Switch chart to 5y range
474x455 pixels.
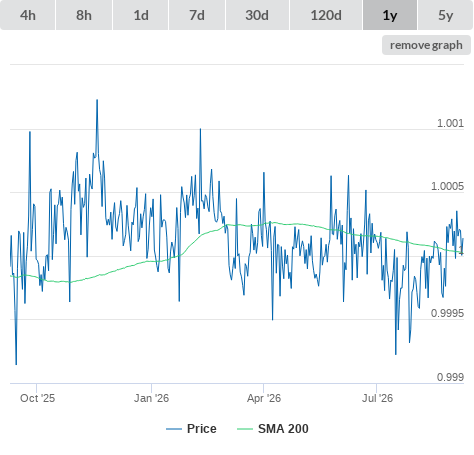pyautogui.click(x=446, y=15)
